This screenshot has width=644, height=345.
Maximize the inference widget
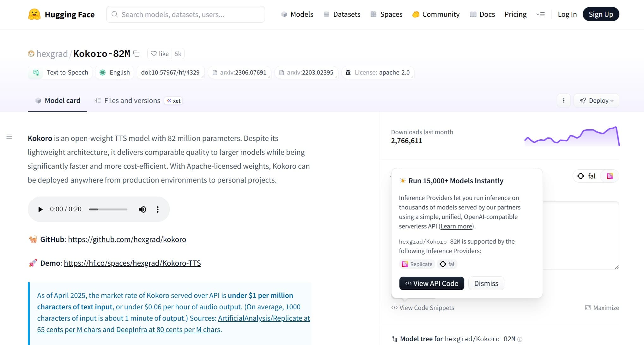point(601,307)
